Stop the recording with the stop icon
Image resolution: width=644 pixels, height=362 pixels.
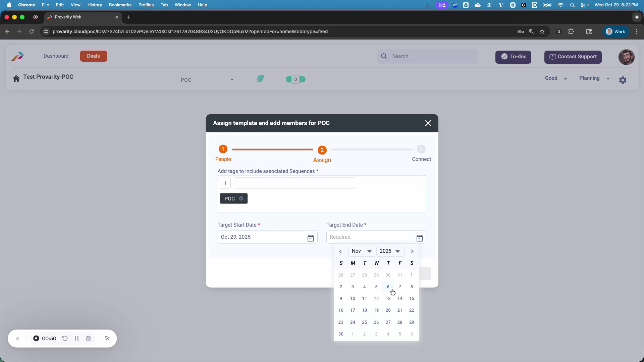pos(36,338)
